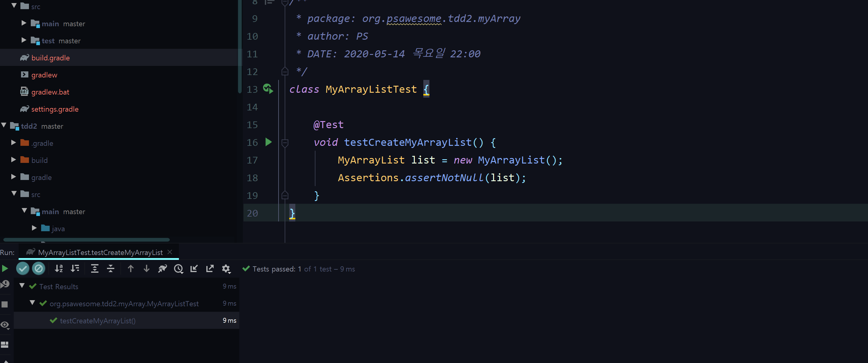Select MyArrayListTest.testCreateMyArrayList run tab
The height and width of the screenshot is (363, 868).
pos(100,252)
